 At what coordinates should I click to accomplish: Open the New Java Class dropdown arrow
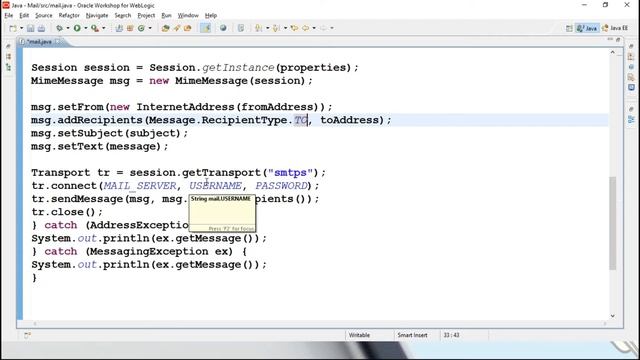pyautogui.click(x=150, y=28)
